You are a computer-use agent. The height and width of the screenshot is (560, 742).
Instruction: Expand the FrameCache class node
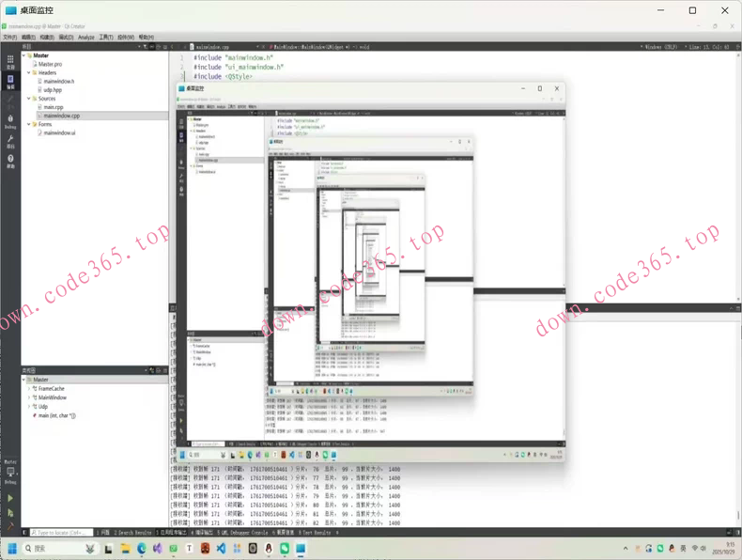29,389
